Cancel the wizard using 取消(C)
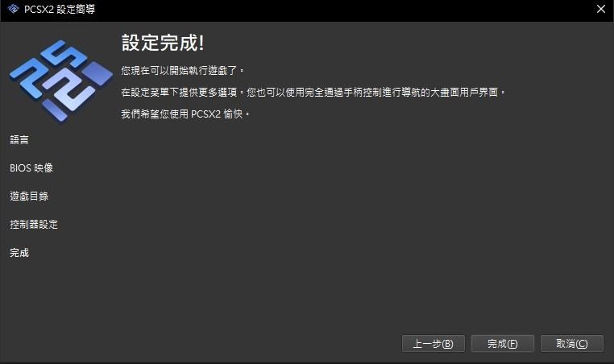This screenshot has width=614, height=364. point(572,344)
